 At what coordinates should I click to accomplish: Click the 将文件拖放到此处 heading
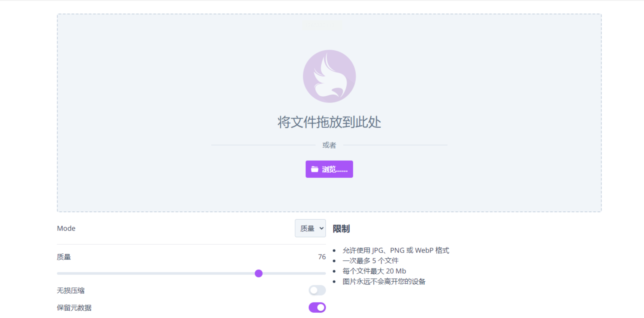tap(329, 122)
